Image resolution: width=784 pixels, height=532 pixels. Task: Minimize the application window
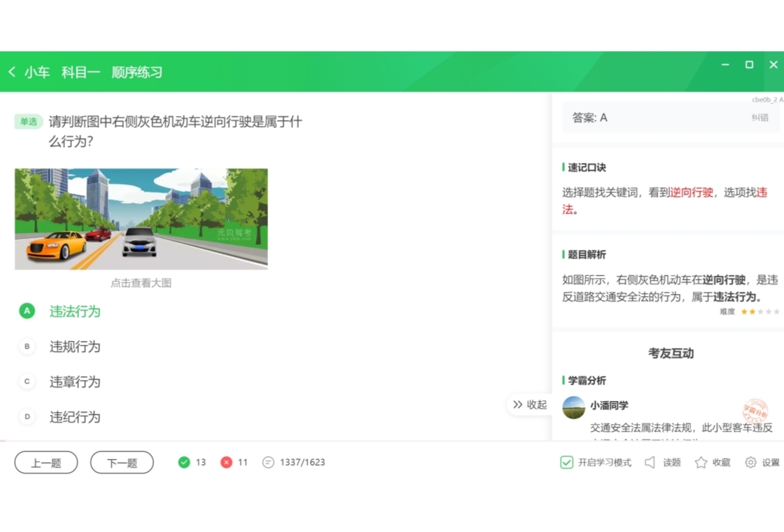point(725,64)
